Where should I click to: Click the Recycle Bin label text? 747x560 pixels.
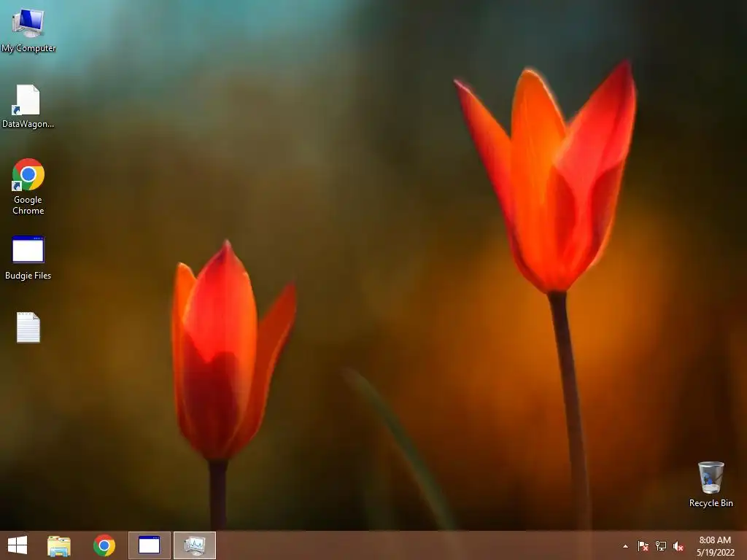point(711,503)
